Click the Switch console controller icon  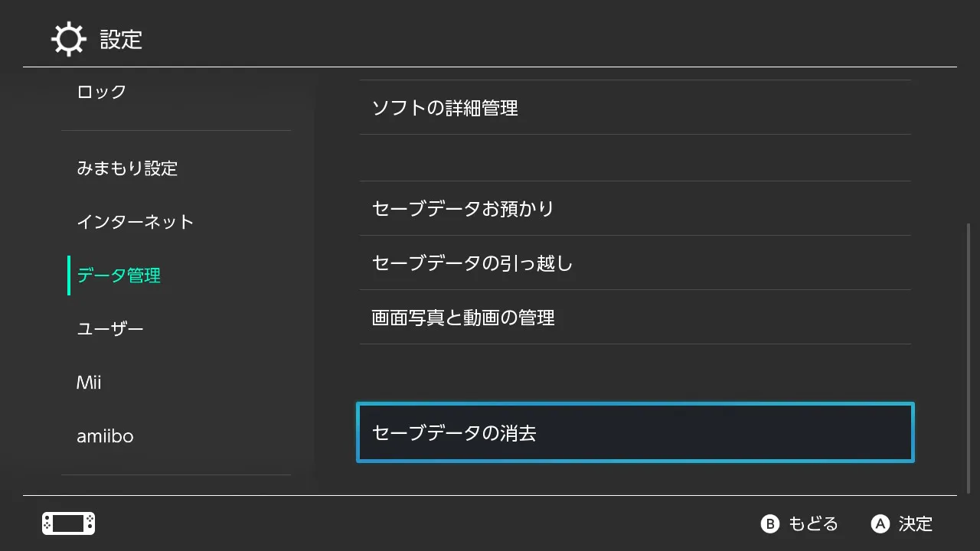68,523
